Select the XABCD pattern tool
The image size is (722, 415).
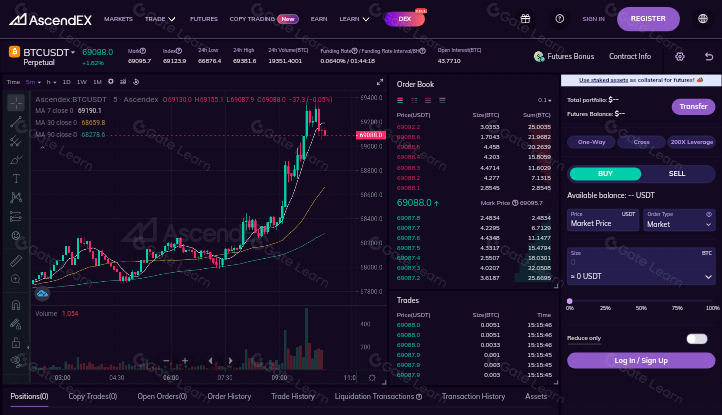point(16,198)
